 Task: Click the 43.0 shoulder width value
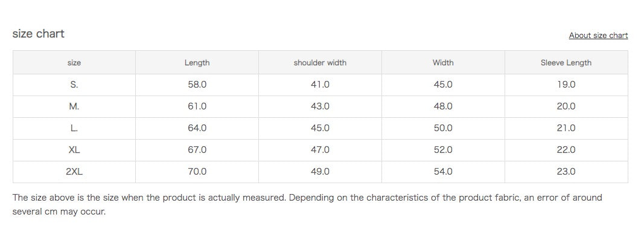tap(320, 106)
